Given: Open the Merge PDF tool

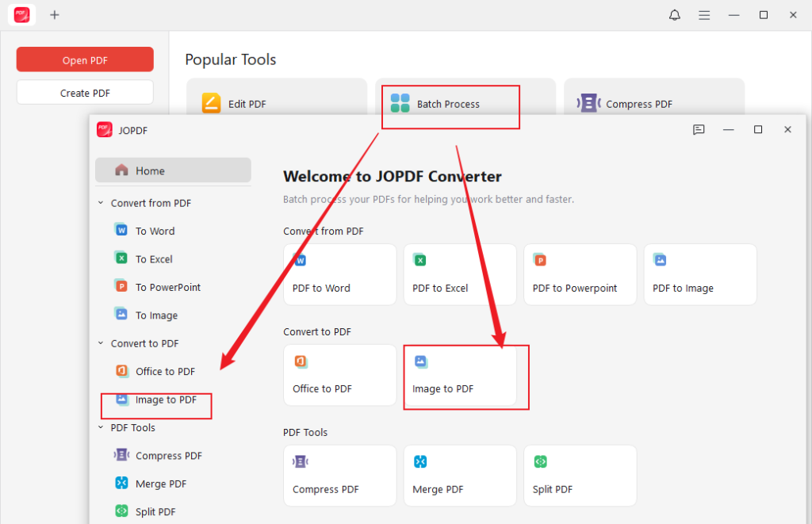Looking at the screenshot, I should pos(459,475).
